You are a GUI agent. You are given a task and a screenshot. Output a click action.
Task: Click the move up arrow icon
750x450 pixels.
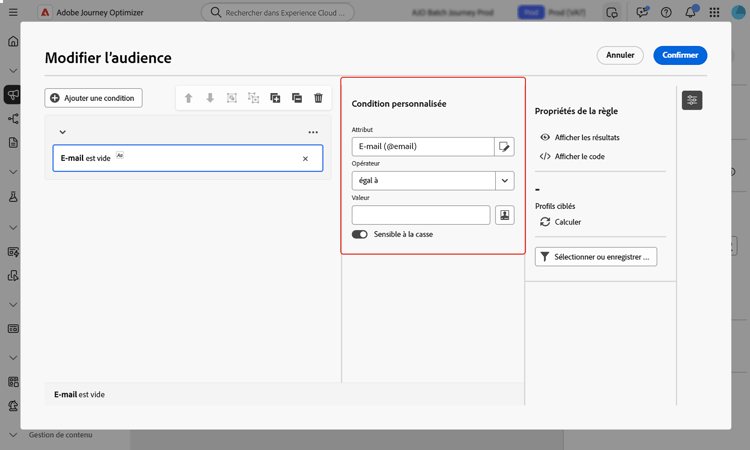(188, 98)
